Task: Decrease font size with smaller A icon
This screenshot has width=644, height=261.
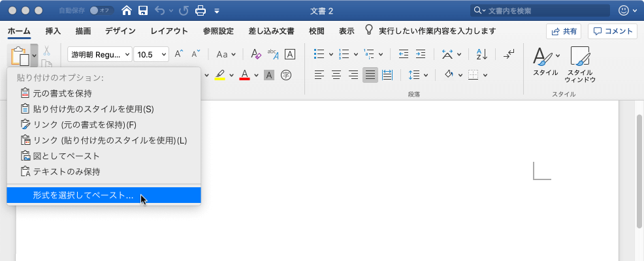Action: pos(196,54)
